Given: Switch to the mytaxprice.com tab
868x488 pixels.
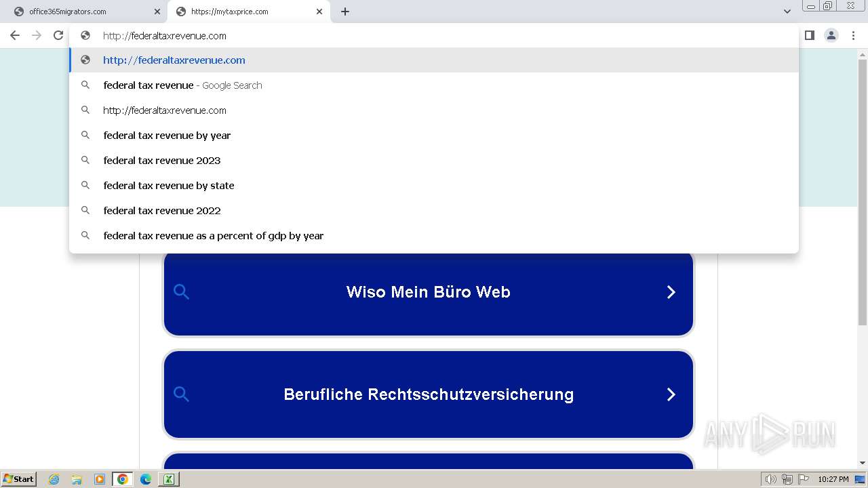Looking at the screenshot, I should (x=248, y=12).
